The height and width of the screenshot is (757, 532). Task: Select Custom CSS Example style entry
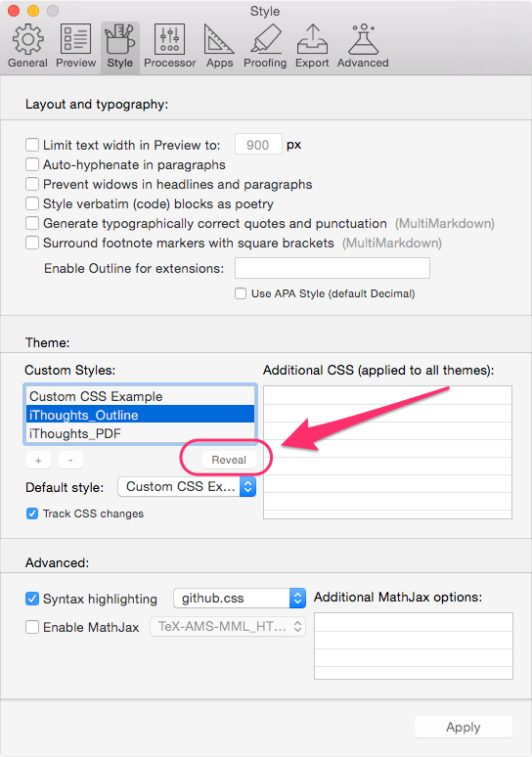[140, 396]
